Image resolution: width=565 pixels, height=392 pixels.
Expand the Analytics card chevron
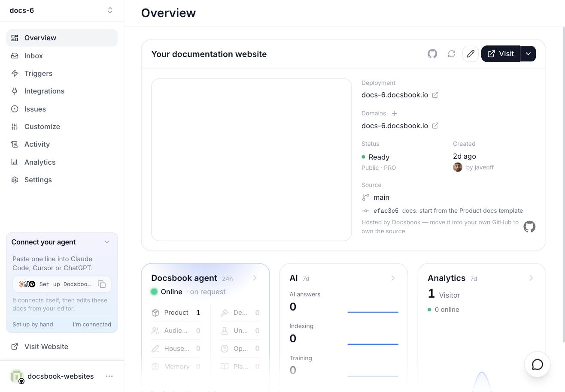pos(531,278)
